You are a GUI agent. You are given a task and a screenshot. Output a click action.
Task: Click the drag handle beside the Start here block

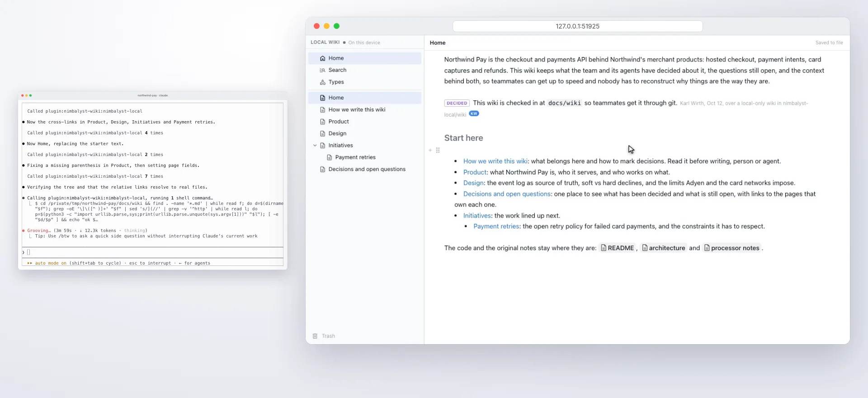tap(438, 150)
